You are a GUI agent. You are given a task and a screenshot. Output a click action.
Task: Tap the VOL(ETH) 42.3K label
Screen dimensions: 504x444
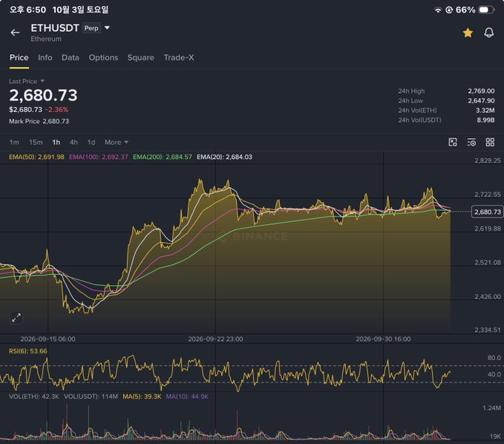click(x=34, y=396)
